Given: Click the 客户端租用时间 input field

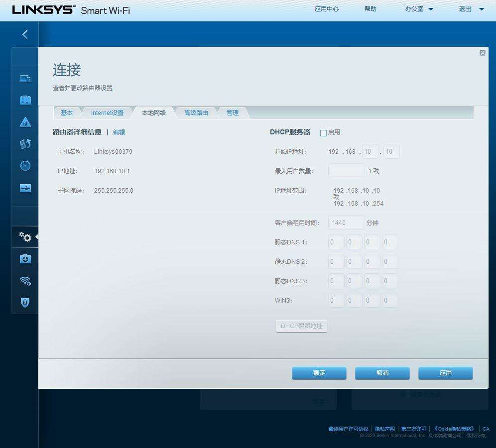Looking at the screenshot, I should (x=346, y=223).
